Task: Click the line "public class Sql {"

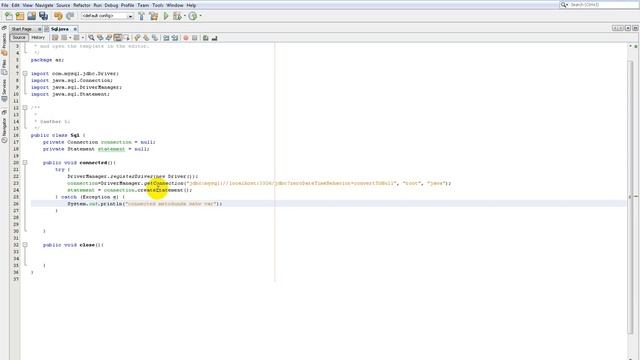Action: 58,135
